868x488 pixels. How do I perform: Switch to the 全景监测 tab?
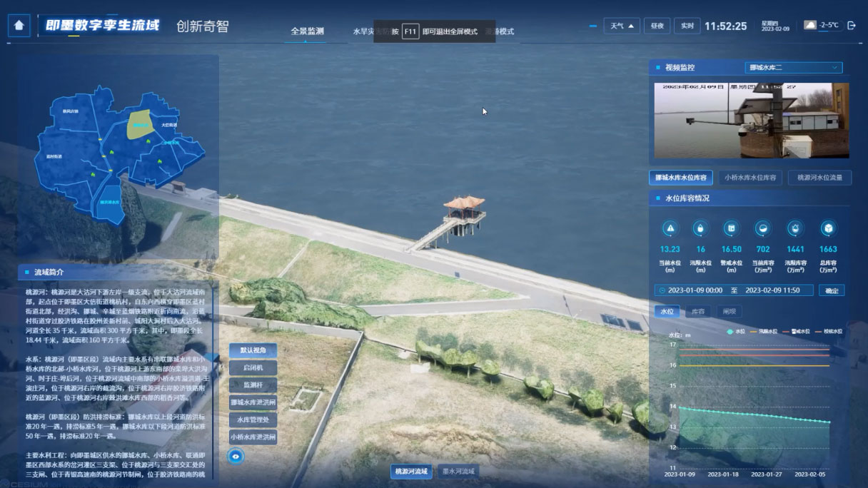[x=307, y=31]
